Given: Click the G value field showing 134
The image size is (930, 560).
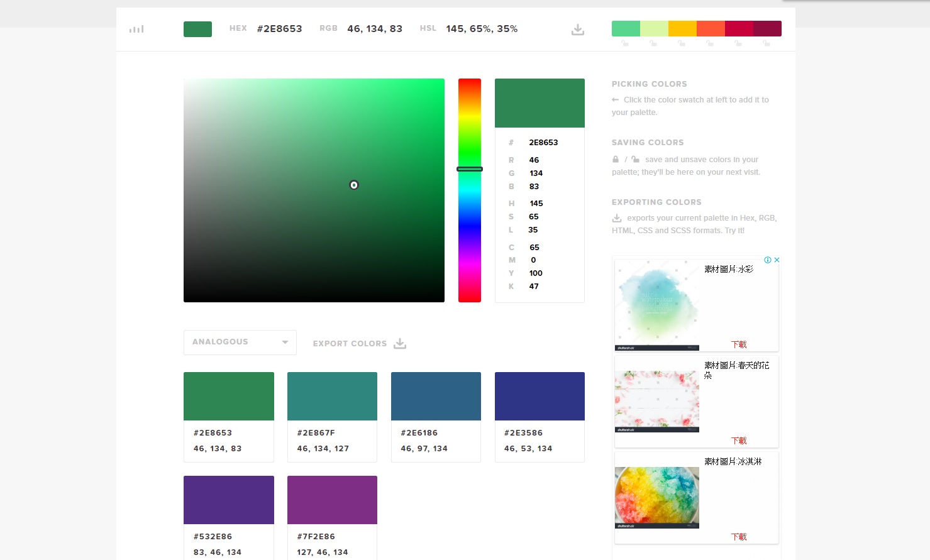Looking at the screenshot, I should pos(536,173).
